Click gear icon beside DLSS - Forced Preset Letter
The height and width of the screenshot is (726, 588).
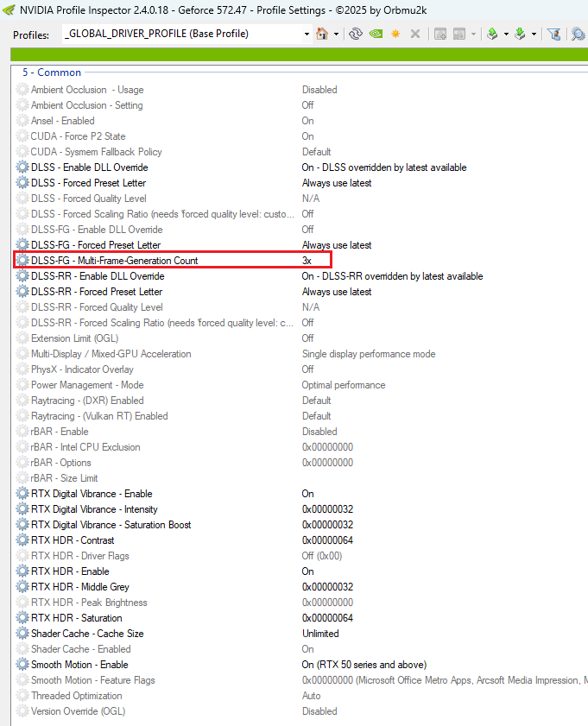[22, 183]
